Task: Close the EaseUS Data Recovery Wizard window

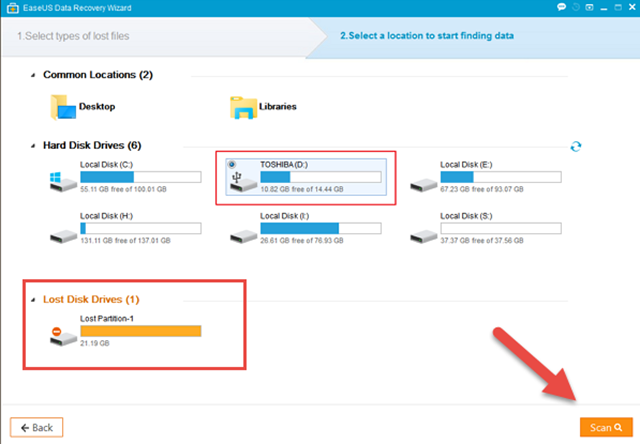Action: click(632, 7)
